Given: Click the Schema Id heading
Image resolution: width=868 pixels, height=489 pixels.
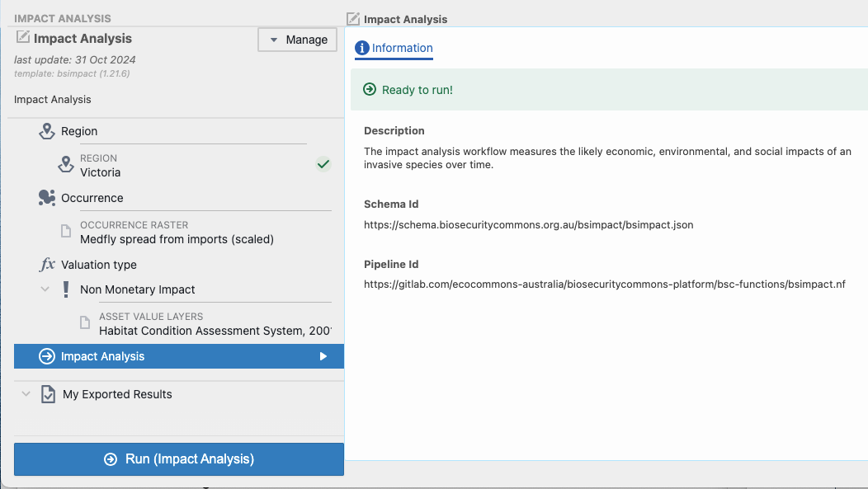Looking at the screenshot, I should pyautogui.click(x=391, y=204).
